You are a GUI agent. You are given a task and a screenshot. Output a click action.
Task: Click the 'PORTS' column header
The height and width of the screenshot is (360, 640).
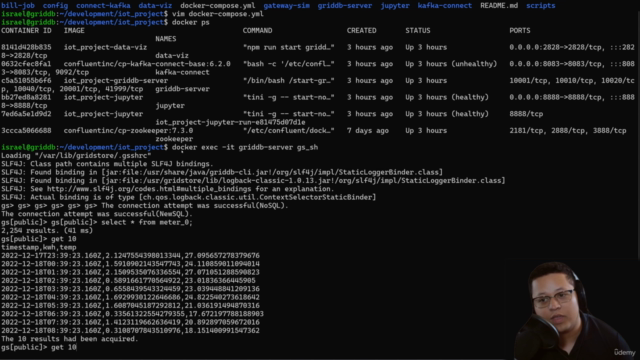[x=520, y=31]
